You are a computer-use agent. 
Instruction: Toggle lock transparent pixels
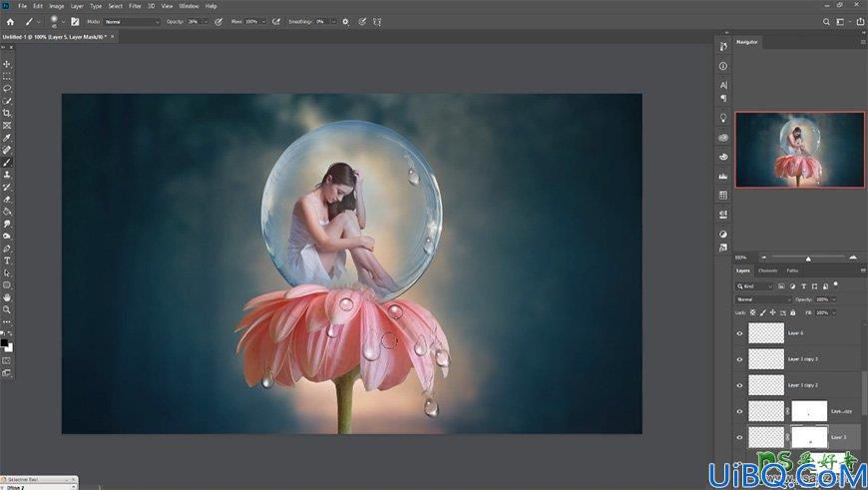point(753,312)
